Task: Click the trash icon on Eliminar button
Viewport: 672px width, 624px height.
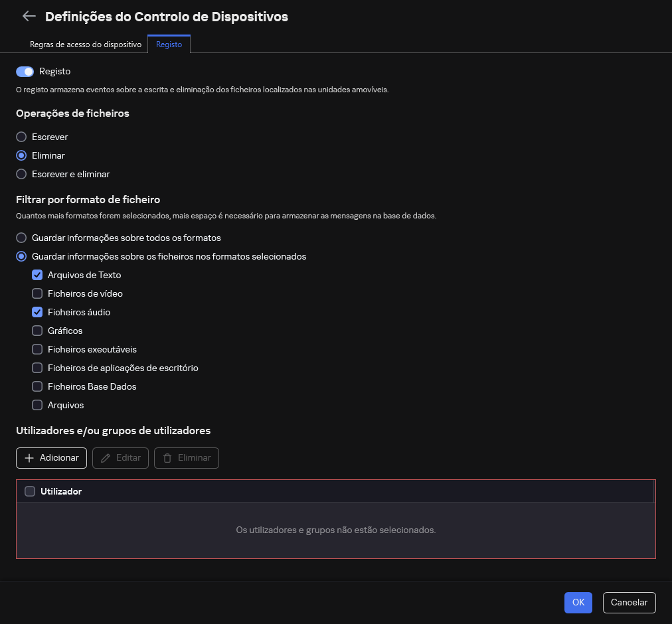Action: tap(167, 458)
